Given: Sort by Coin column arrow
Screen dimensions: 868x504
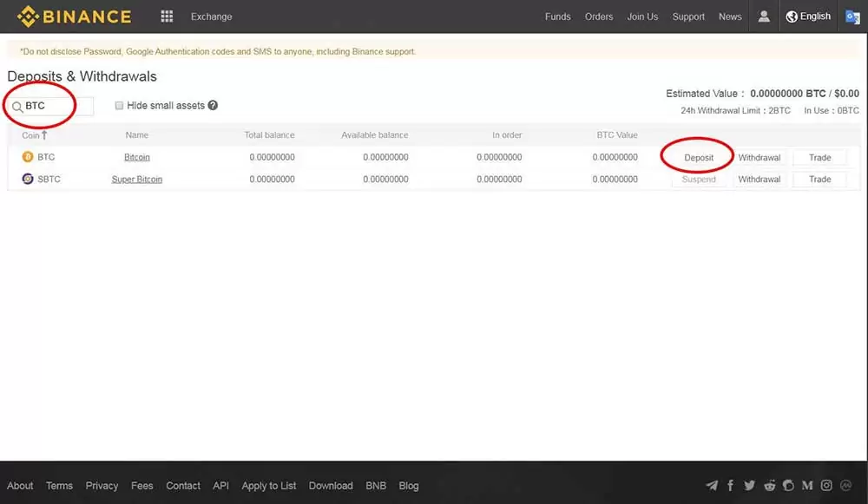Looking at the screenshot, I should click(x=44, y=135).
